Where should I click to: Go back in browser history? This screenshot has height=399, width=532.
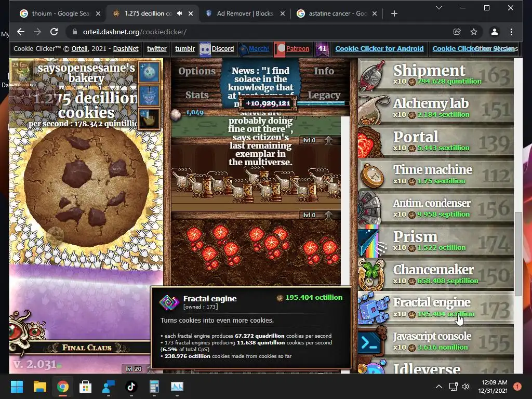[21, 32]
